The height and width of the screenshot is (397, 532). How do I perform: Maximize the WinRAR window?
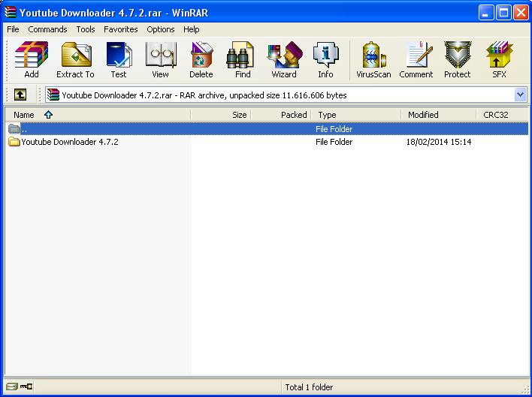503,13
